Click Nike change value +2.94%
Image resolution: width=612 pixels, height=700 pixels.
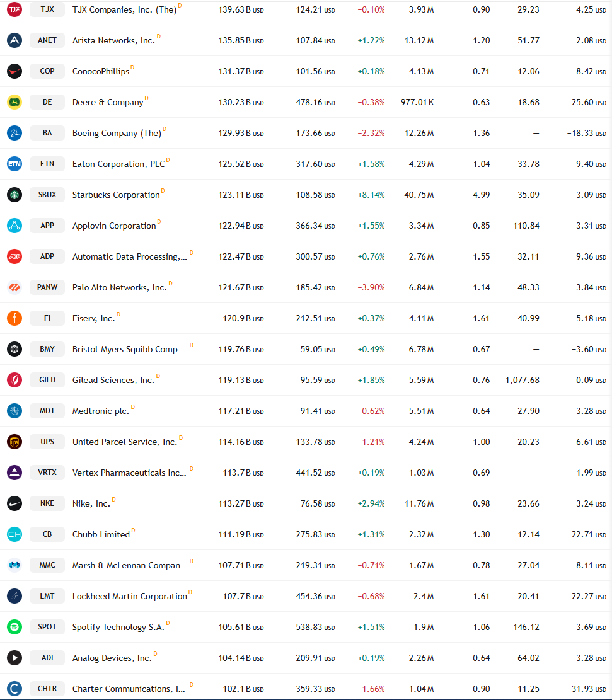[371, 503]
